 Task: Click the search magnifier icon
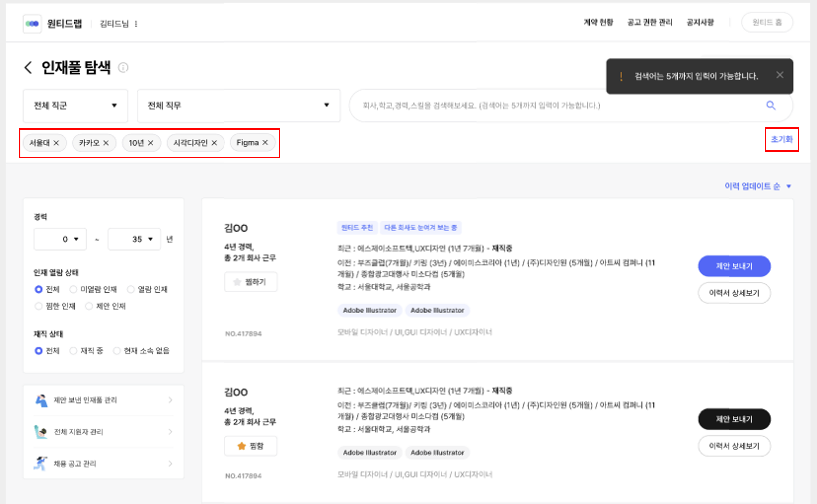[x=771, y=106]
